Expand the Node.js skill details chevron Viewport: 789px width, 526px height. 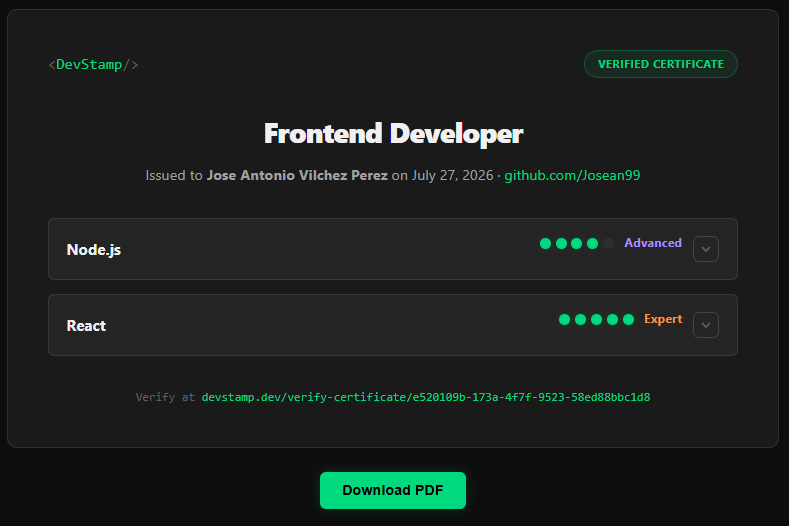pyautogui.click(x=705, y=249)
